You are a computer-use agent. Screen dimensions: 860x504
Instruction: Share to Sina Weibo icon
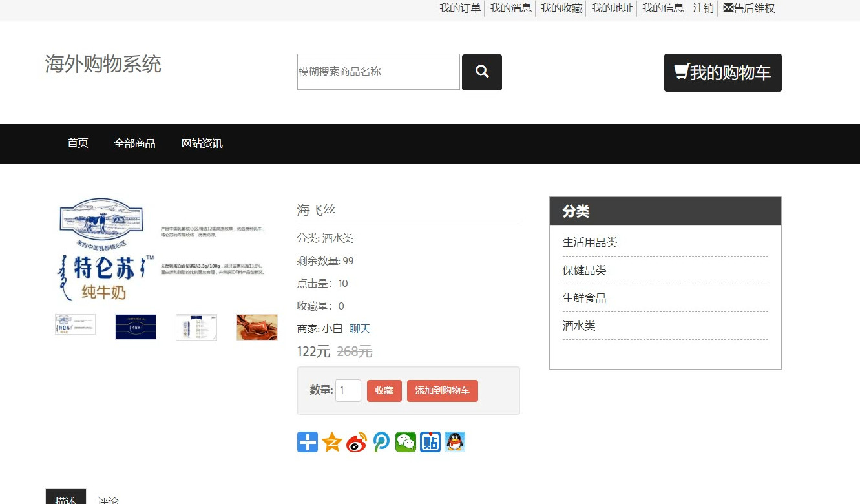pos(357,442)
